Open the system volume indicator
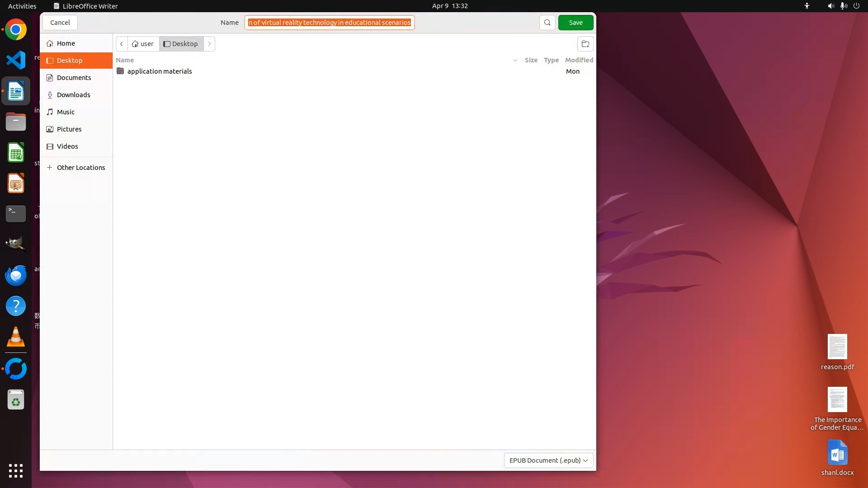 coord(830,6)
